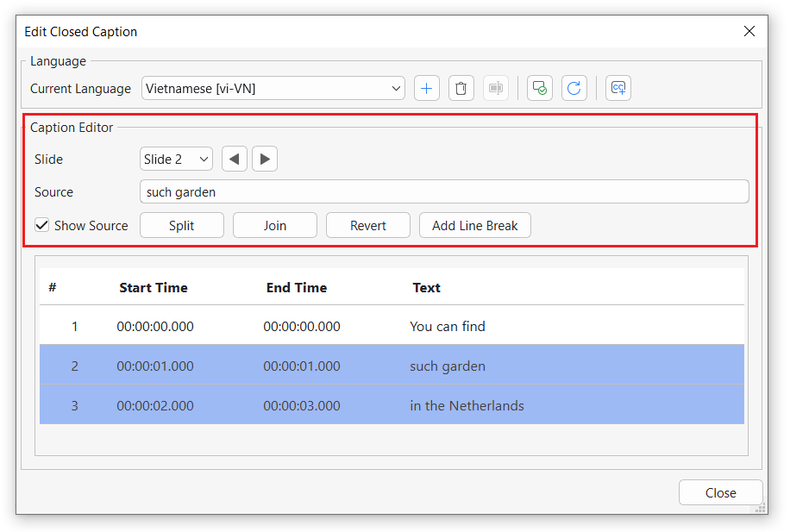Select the caption row 'You can find'
The height and width of the screenshot is (532, 790).
447,326
